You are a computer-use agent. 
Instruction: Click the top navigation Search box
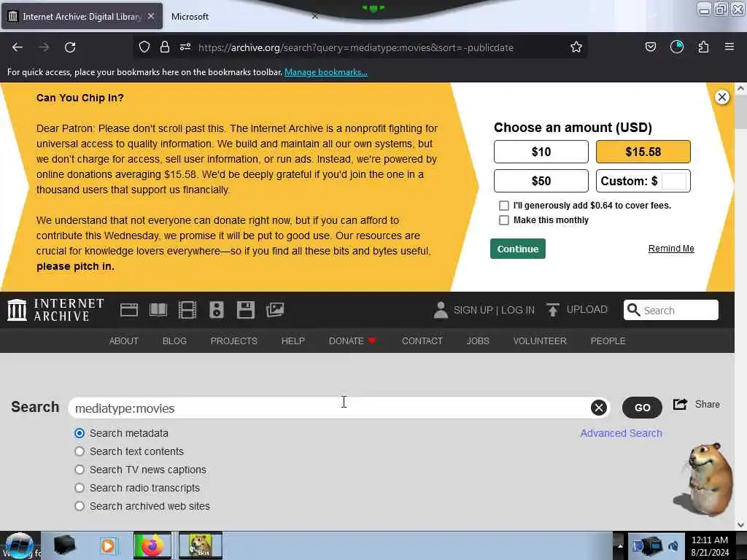[671, 310]
